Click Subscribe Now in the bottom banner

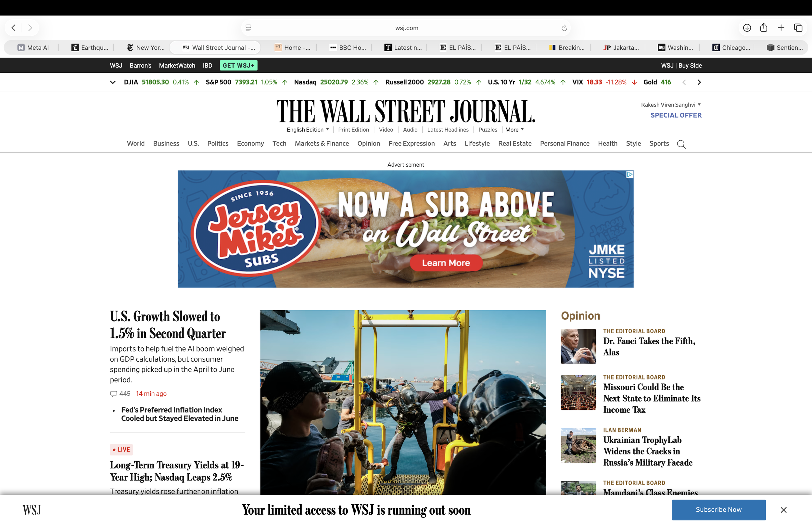(x=719, y=510)
